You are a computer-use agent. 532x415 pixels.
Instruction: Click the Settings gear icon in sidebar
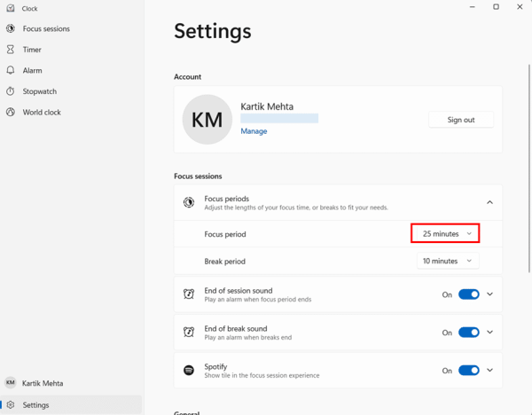(x=11, y=405)
